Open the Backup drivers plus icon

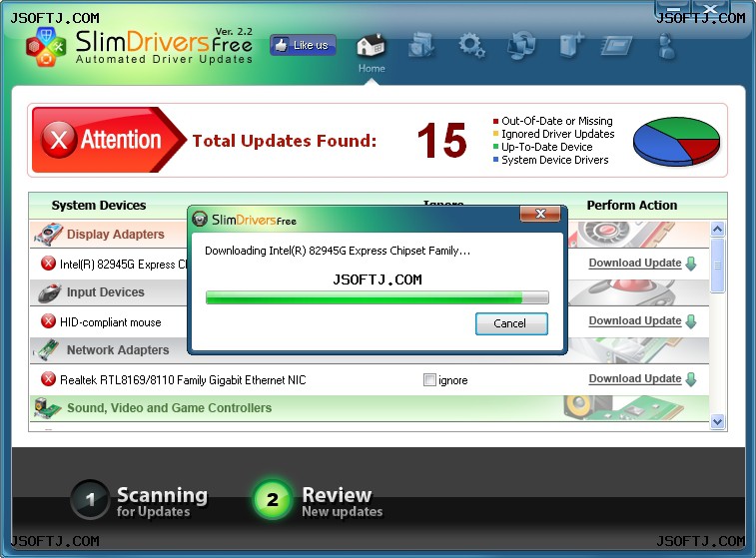pyautogui.click(x=571, y=46)
